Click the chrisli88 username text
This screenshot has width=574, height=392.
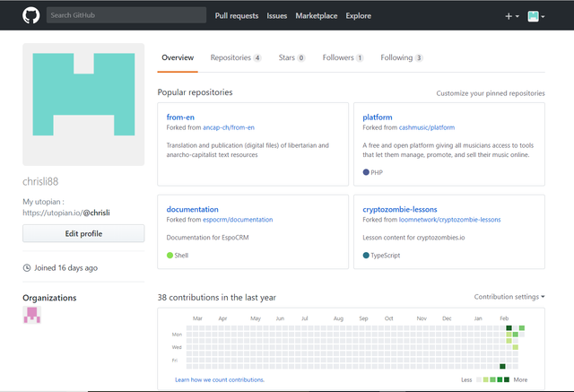point(40,181)
